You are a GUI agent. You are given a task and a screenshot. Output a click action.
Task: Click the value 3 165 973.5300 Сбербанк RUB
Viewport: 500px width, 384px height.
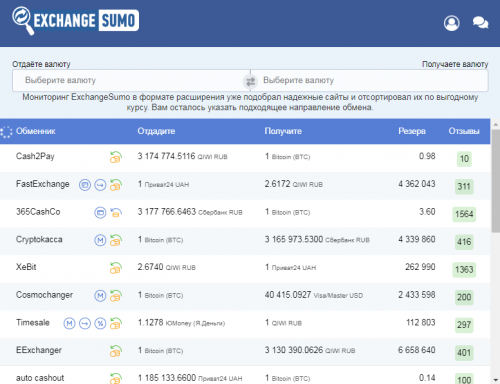(317, 240)
